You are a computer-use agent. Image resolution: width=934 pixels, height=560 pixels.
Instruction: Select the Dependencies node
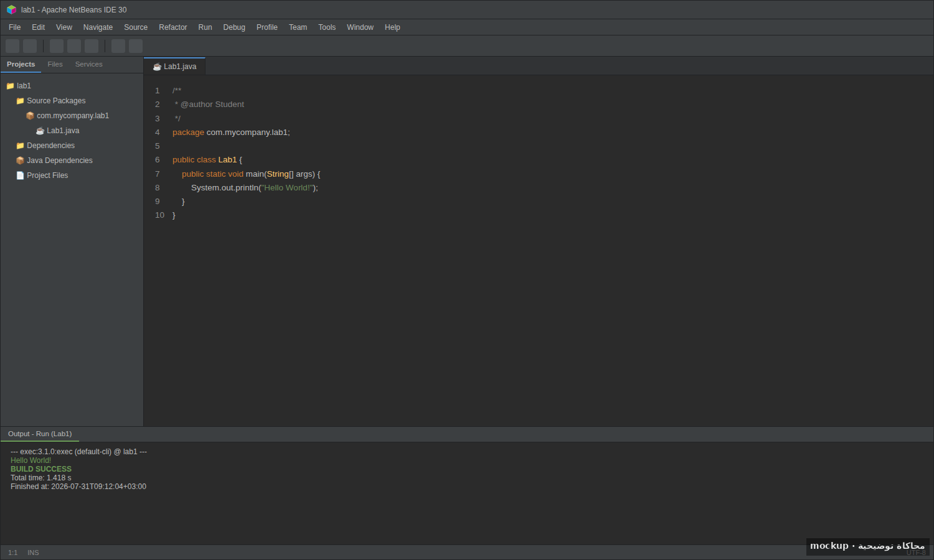click(50, 146)
